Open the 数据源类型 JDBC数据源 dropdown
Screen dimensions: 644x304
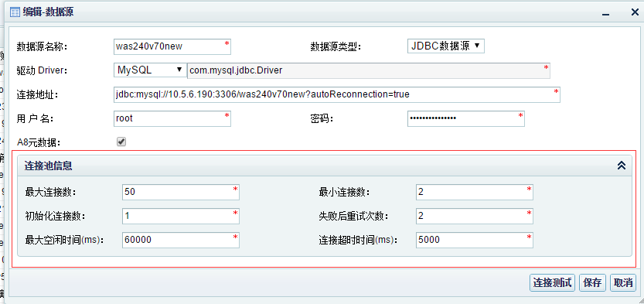click(446, 46)
